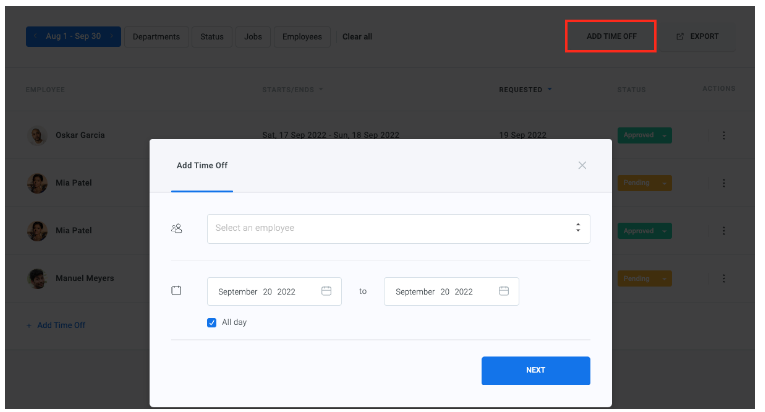
Task: Close the Add Time Off dialog
Action: point(582,165)
